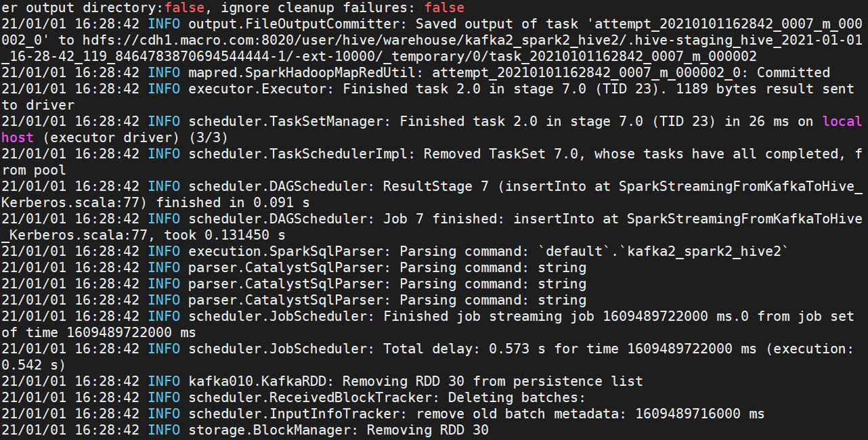The height and width of the screenshot is (440, 868).
Task: Click 'scheduler.InputInfoTracker' log source
Action: pos(294,414)
